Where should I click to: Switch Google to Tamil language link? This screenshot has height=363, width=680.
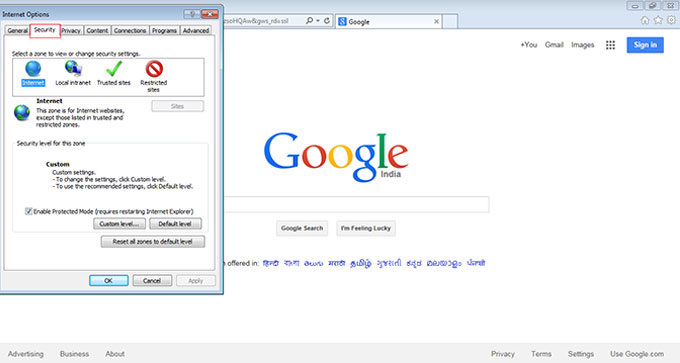360,263
